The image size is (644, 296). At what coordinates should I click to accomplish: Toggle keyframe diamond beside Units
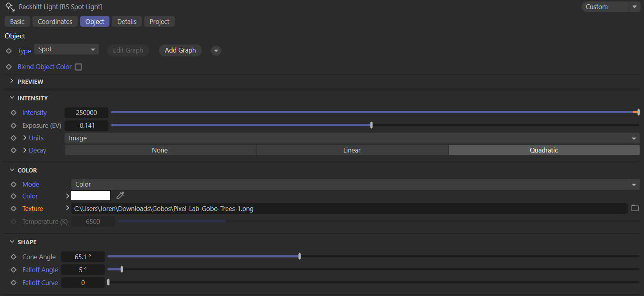point(13,138)
